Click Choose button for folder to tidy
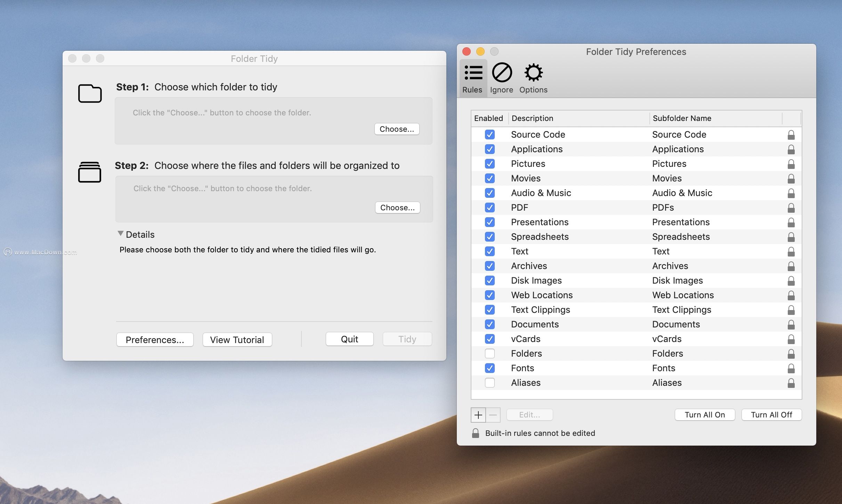This screenshot has height=504, width=842. 397,129
